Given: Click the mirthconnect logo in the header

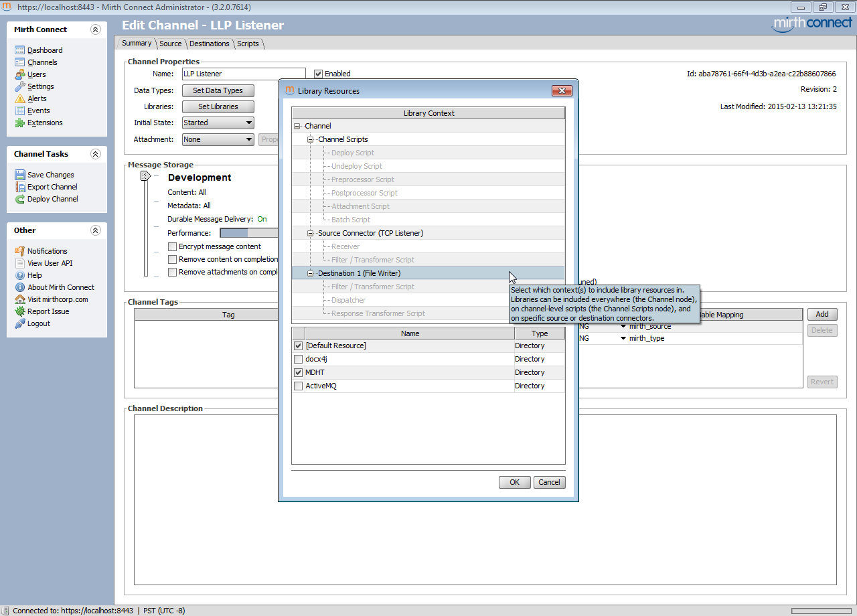Looking at the screenshot, I should click(x=812, y=24).
